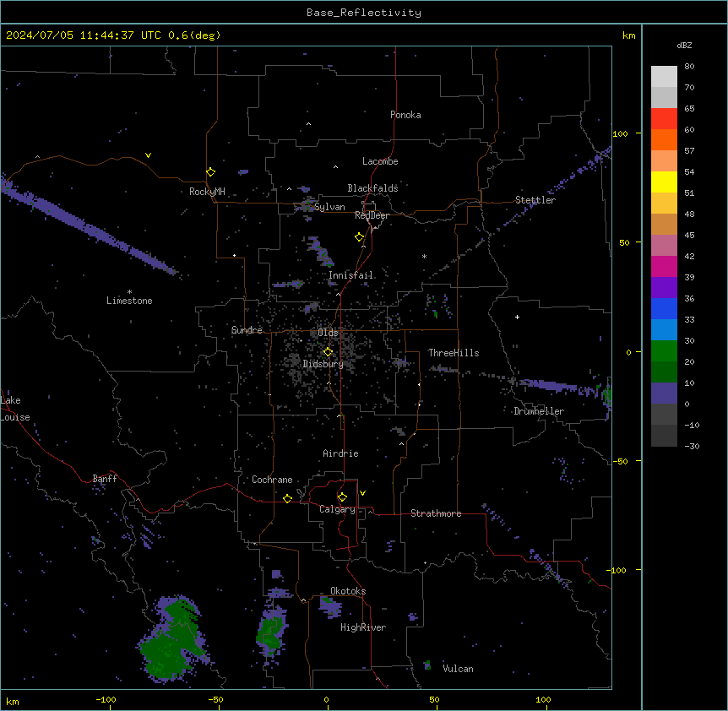Image resolution: width=728 pixels, height=711 pixels.
Task: Select the Cochrane label
Action: coord(272,480)
